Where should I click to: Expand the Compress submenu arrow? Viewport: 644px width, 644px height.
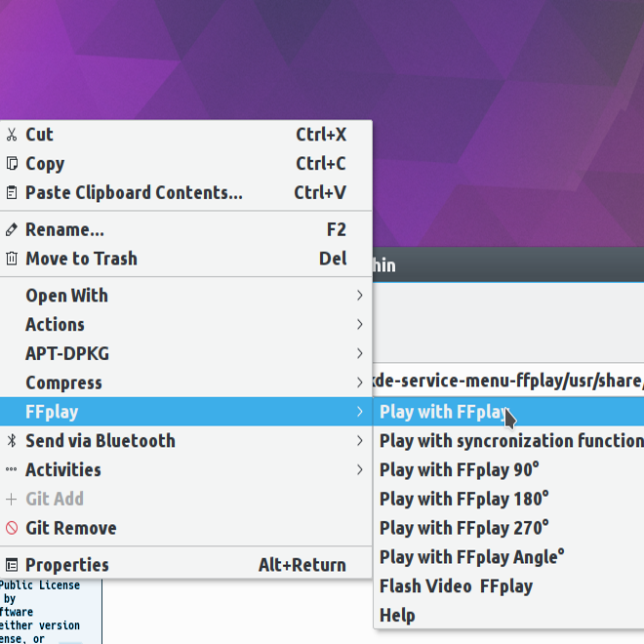(x=360, y=382)
